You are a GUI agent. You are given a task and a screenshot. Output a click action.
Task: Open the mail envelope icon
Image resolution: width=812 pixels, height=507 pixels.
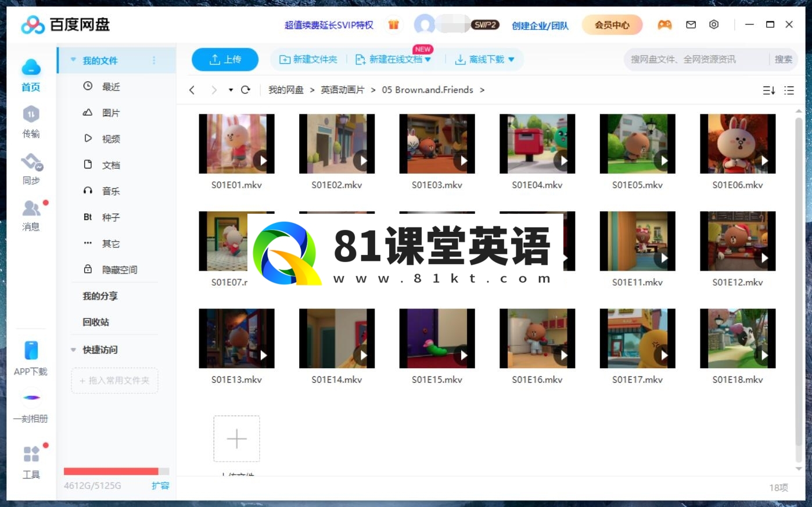coord(691,24)
